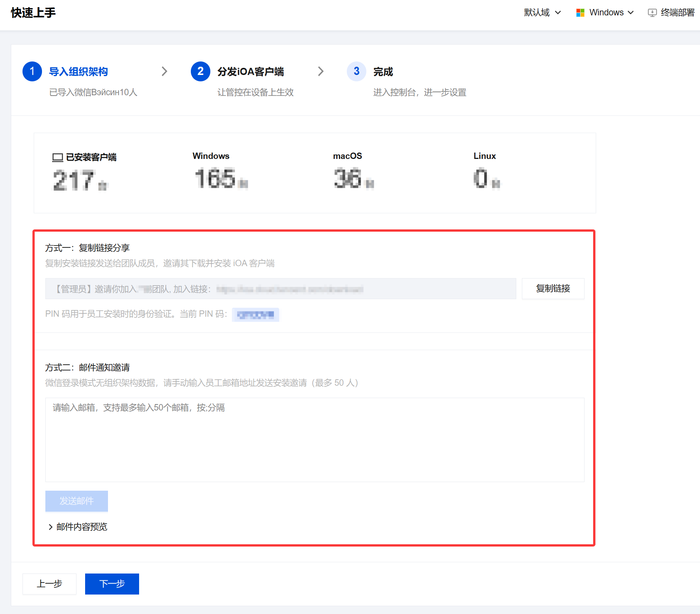
Task: Expand 邮件内容预览 section
Action: 78,527
